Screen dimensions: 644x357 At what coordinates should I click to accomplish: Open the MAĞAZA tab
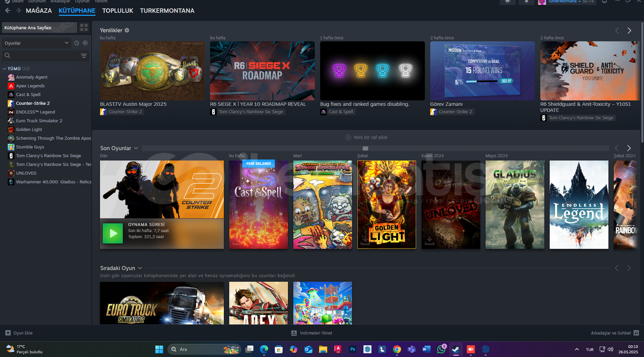click(x=39, y=11)
